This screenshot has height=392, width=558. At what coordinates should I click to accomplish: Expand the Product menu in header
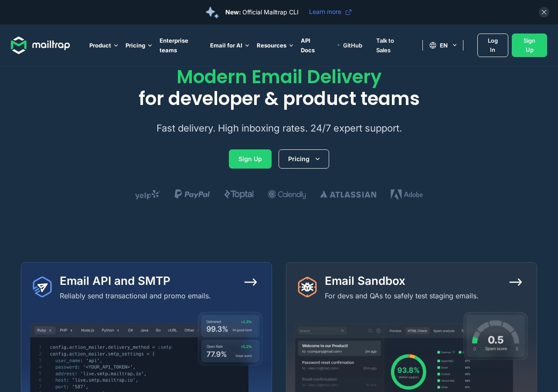point(104,45)
